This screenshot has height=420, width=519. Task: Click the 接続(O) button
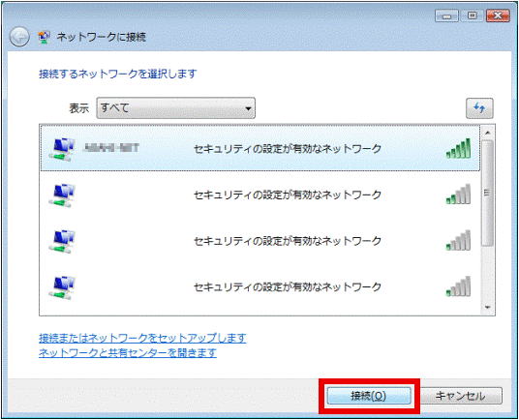pyautogui.click(x=369, y=396)
